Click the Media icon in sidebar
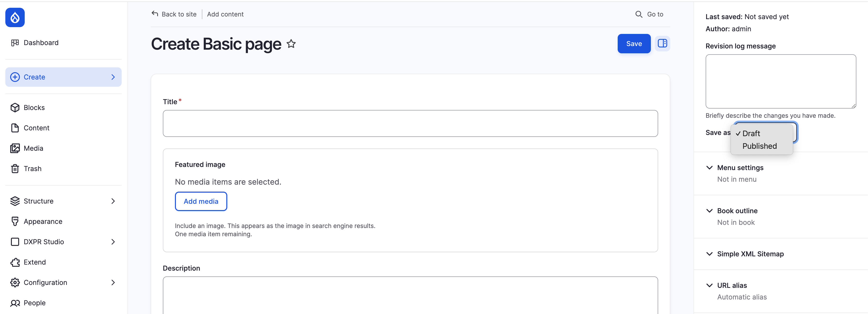 (15, 148)
